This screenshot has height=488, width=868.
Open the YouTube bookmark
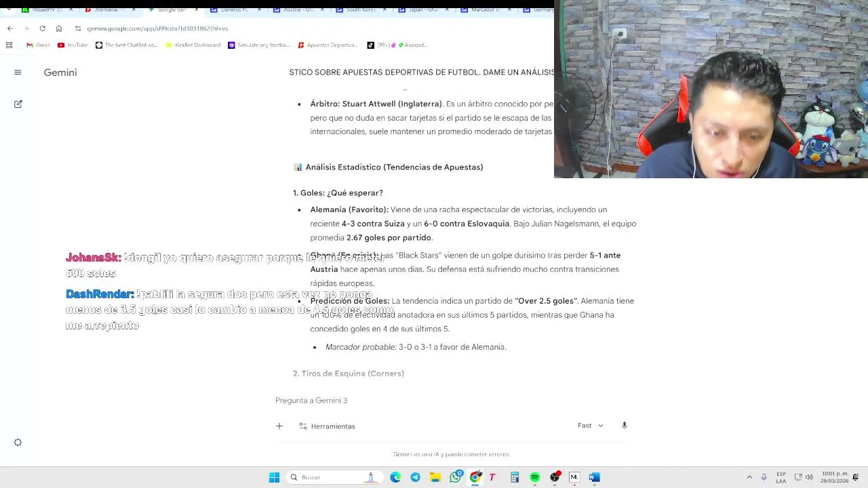tap(73, 45)
